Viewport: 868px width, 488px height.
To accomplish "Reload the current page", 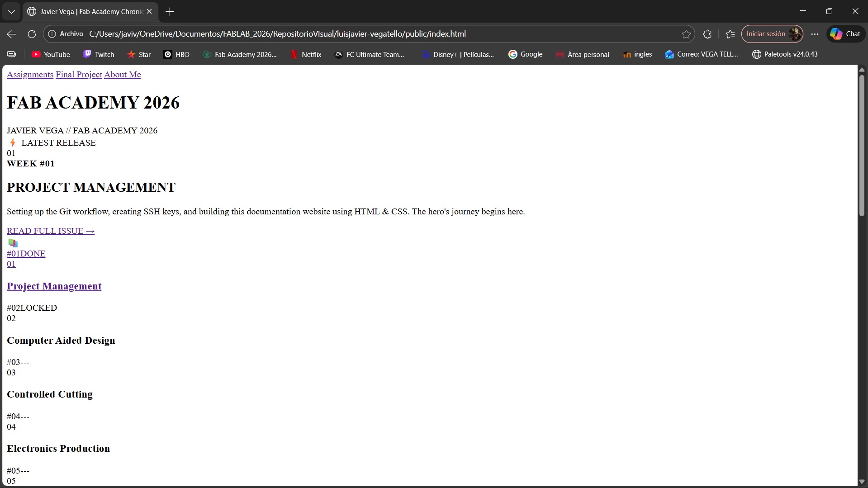I will [32, 34].
